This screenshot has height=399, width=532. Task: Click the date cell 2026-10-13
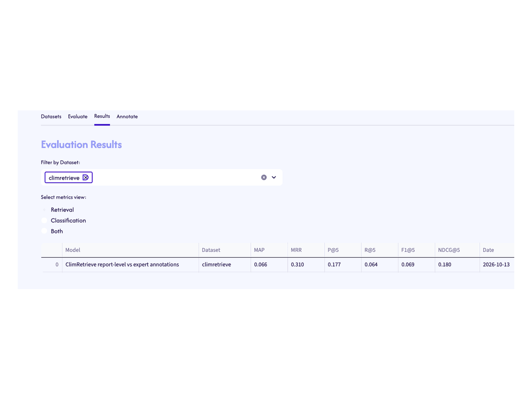(497, 265)
